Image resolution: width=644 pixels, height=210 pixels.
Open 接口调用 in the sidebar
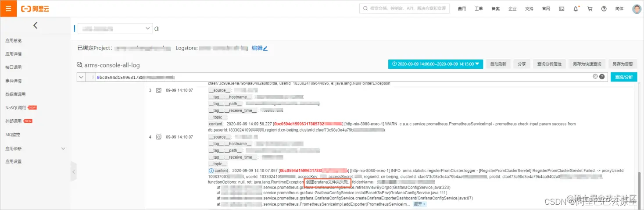(x=14, y=68)
